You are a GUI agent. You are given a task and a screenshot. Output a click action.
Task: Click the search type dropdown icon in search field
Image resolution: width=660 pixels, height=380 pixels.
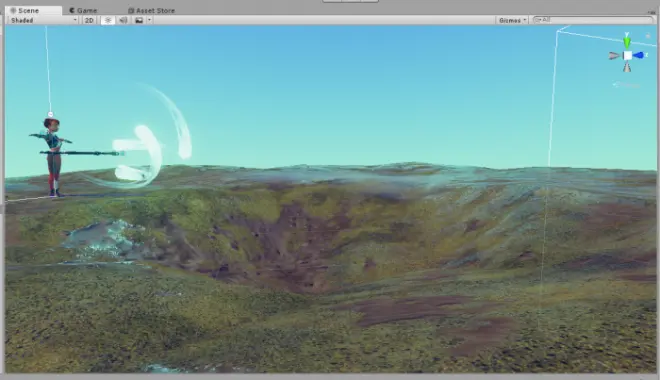[x=538, y=20]
